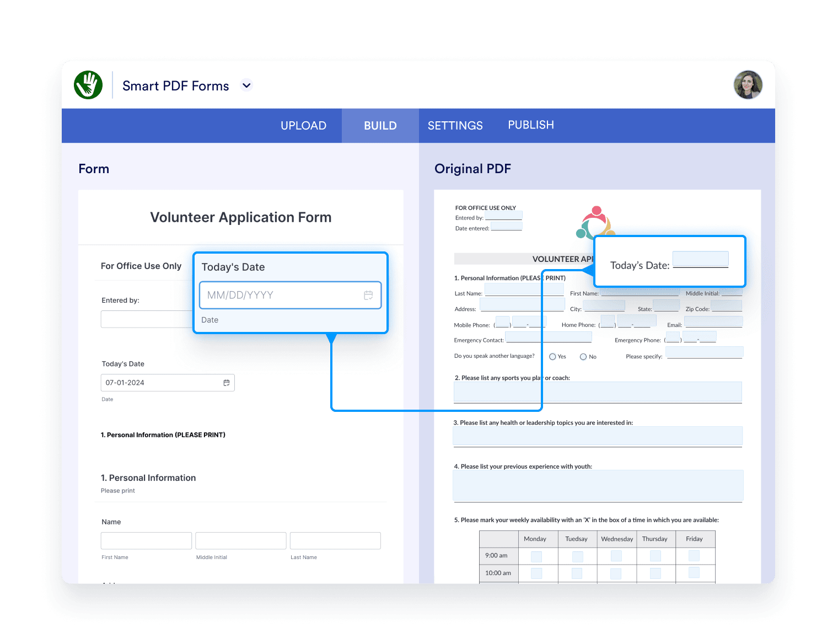Open calendar icon on 07-01-2024 date field

(x=226, y=382)
